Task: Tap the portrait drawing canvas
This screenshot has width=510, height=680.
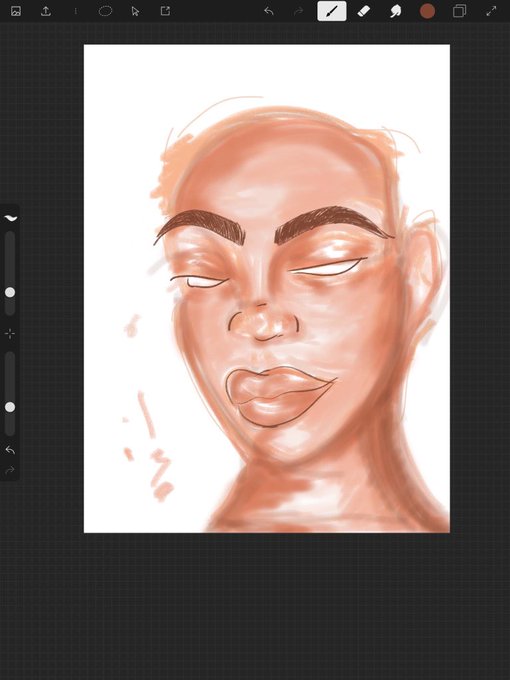Action: (x=267, y=288)
